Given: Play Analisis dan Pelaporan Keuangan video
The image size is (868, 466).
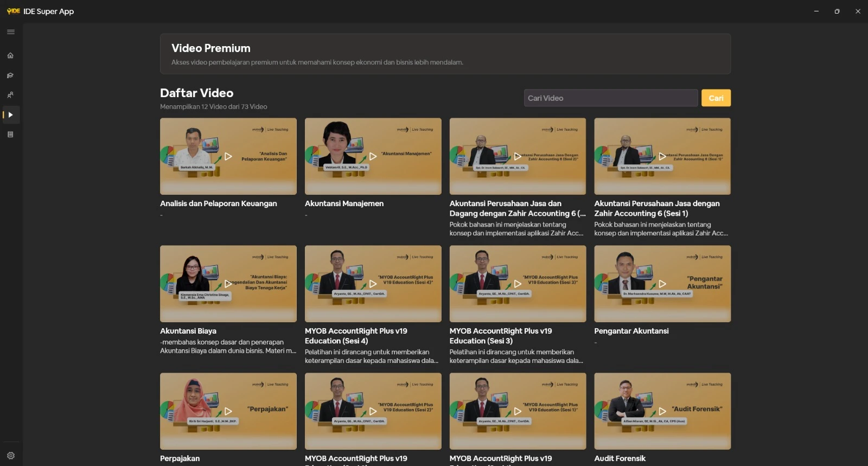Looking at the screenshot, I should pos(228,156).
